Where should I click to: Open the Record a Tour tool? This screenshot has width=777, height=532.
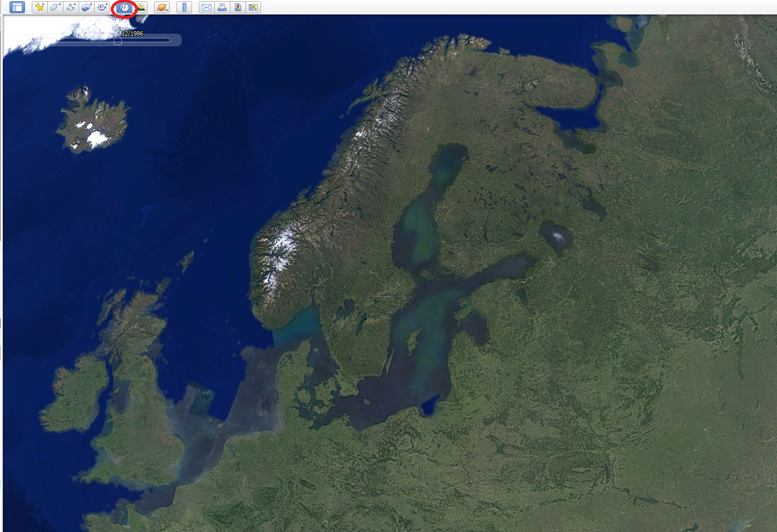pyautogui.click(x=102, y=7)
